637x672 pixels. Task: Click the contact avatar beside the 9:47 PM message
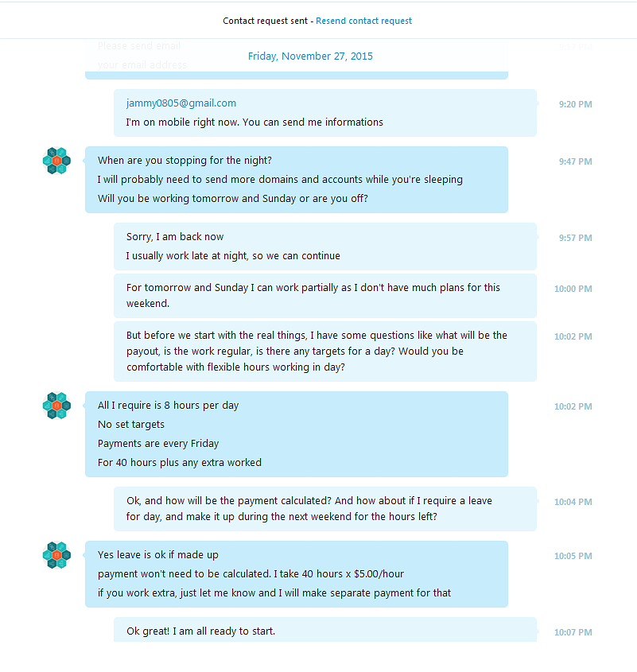pos(56,161)
